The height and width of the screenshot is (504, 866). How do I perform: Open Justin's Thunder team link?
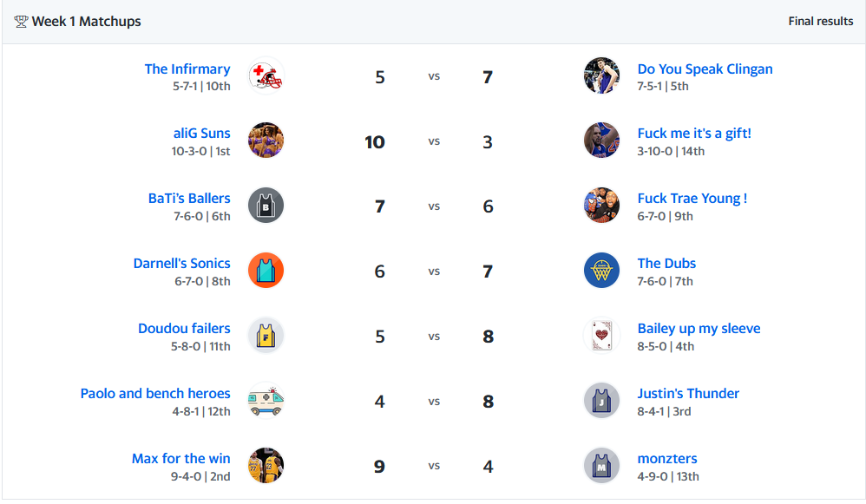tap(688, 394)
